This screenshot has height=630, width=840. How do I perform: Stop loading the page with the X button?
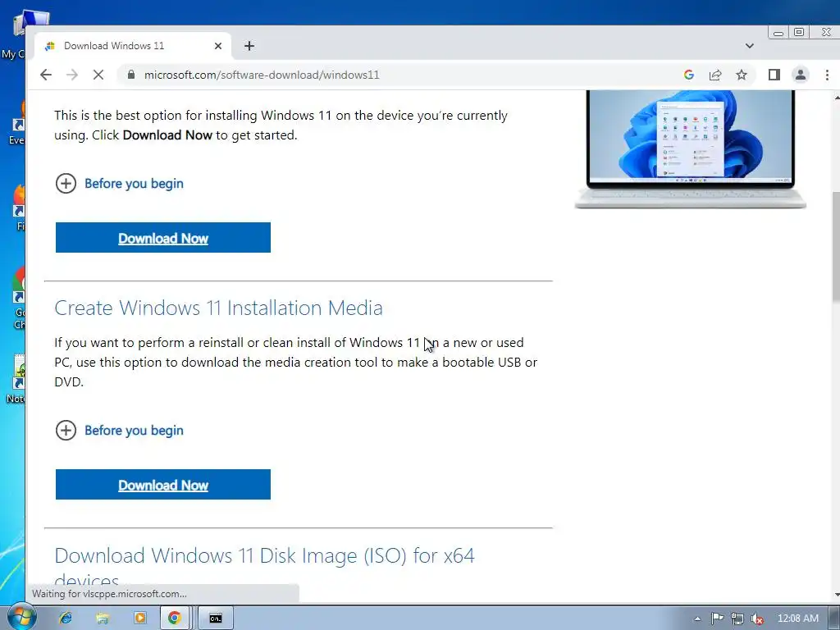(x=98, y=75)
